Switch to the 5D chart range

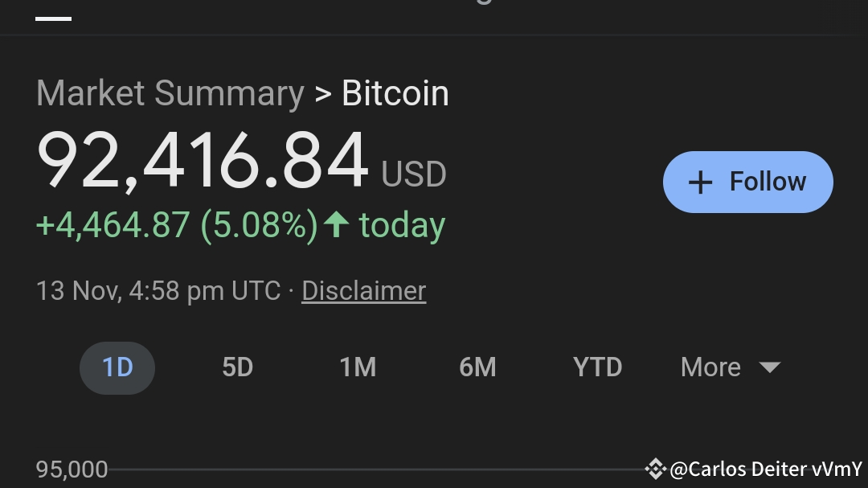[237, 367]
